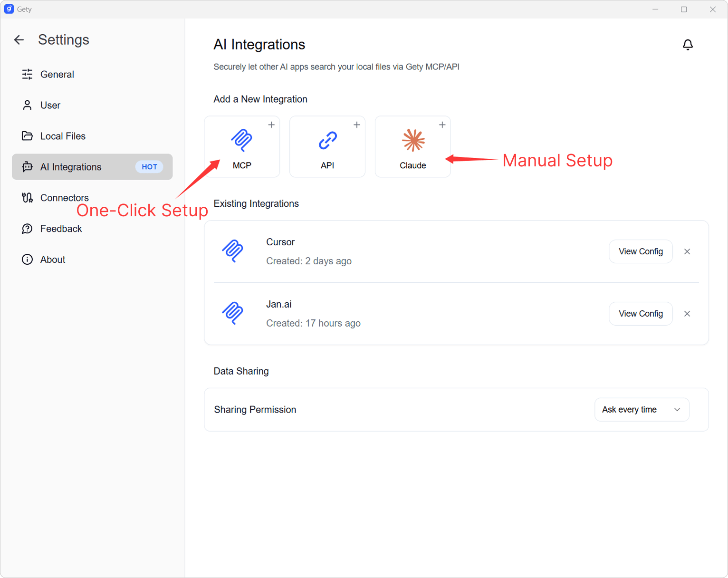Click the Cursor integration paperclip icon
This screenshot has width=728, height=578.
[233, 251]
